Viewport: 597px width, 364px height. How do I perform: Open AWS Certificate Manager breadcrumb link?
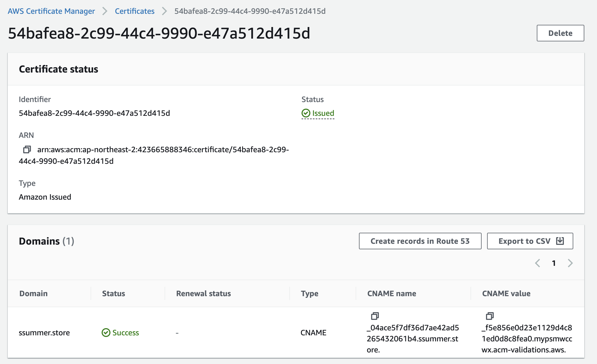point(51,11)
